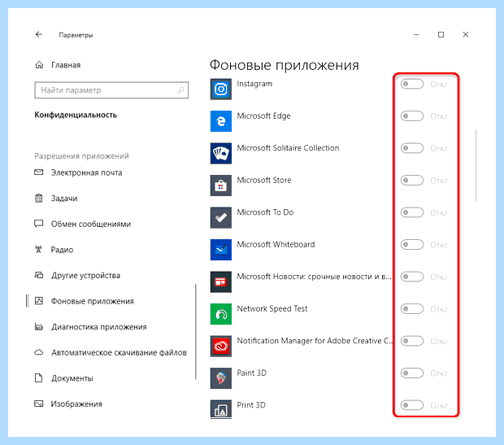Click the Microsoft Whiteboard icon
Image resolution: width=504 pixels, height=445 pixels.
[221, 250]
